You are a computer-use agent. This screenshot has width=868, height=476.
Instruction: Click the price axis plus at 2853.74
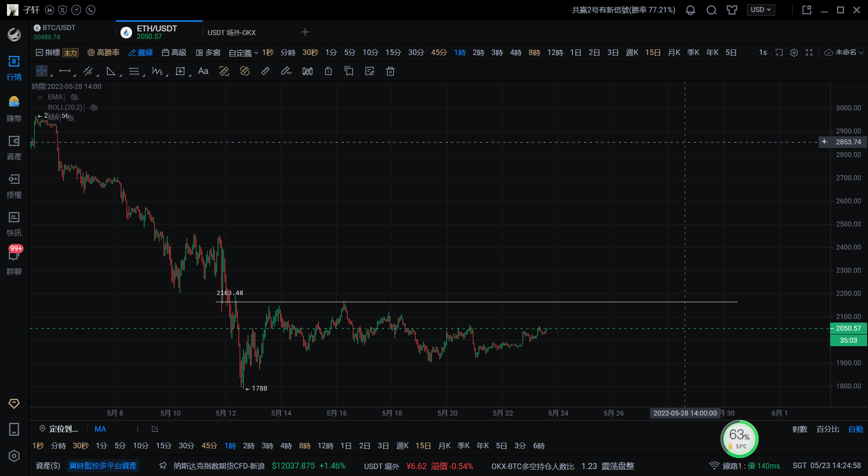(824, 142)
